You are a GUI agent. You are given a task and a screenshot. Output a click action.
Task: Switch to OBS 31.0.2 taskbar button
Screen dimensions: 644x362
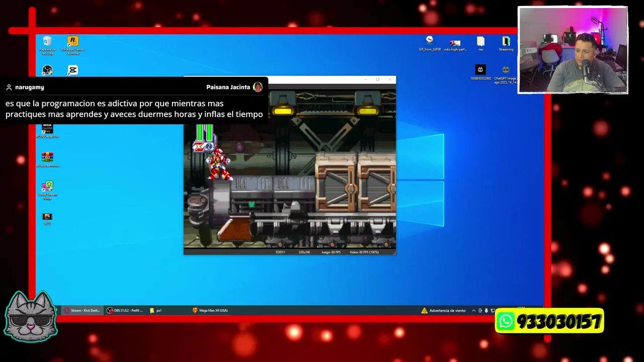[125, 310]
